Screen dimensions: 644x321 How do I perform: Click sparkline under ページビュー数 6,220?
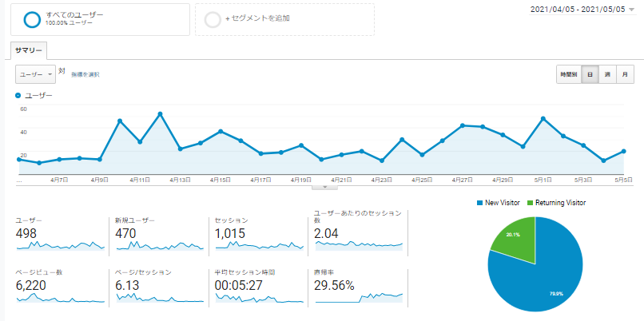pyautogui.click(x=61, y=298)
